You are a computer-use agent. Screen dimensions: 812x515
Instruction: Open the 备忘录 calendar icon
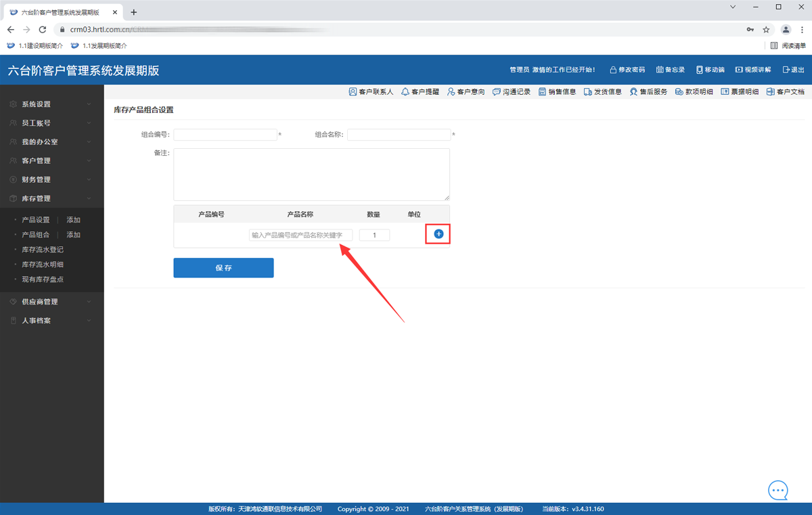tap(660, 70)
